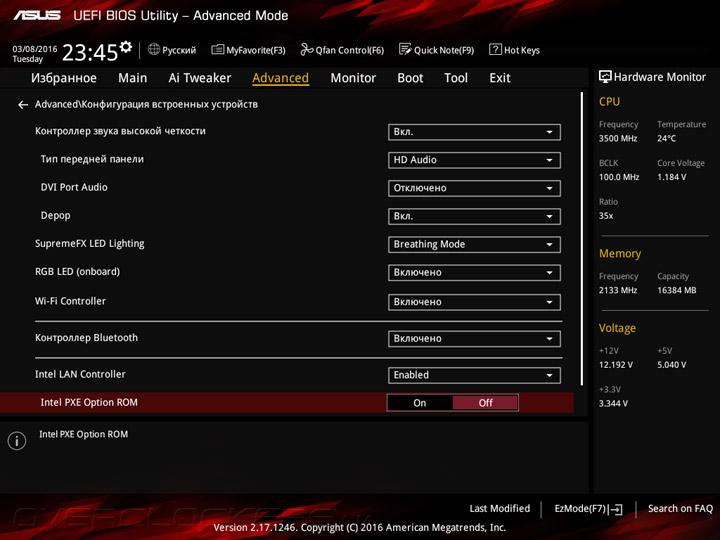Open the clock settings gear icon

(126, 46)
